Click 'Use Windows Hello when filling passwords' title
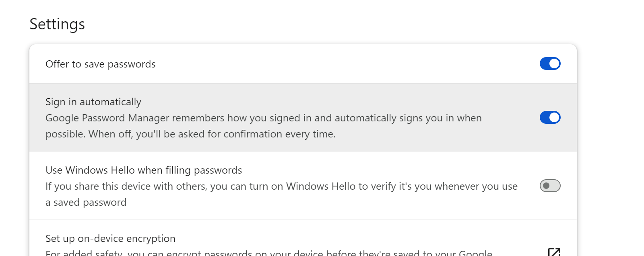Screen dimensions: 644x256 coord(144,170)
